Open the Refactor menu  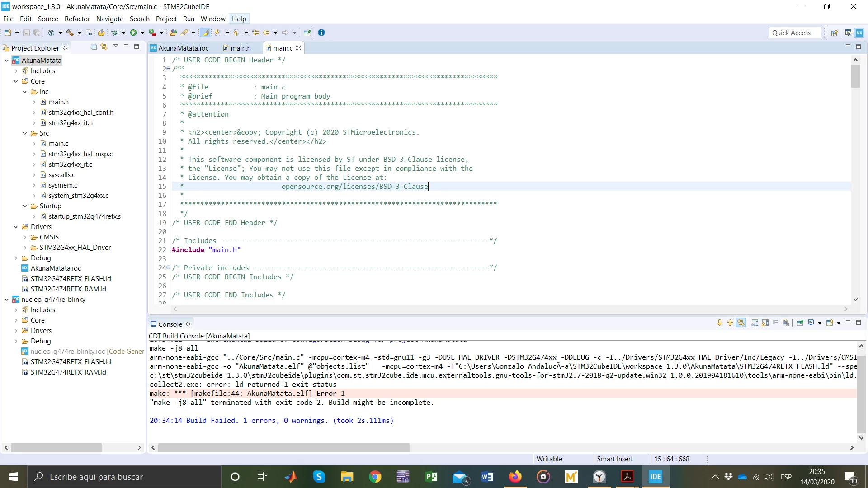click(77, 19)
